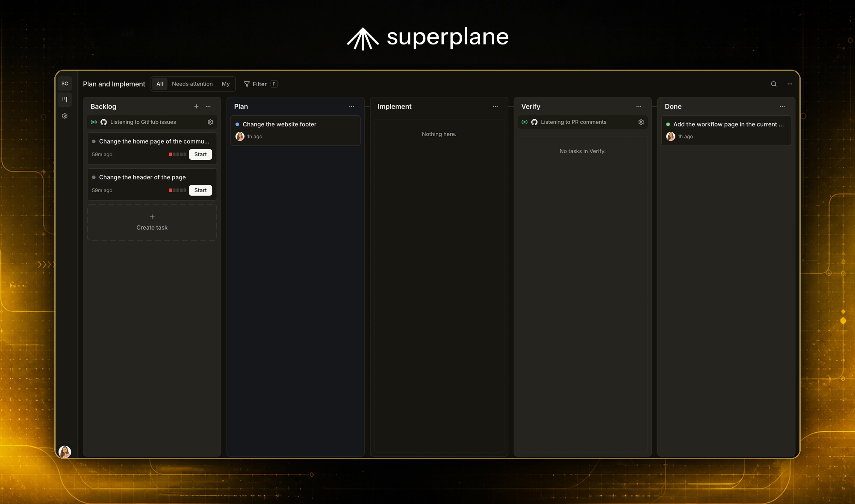Open the Change the header of the page card

point(152,185)
